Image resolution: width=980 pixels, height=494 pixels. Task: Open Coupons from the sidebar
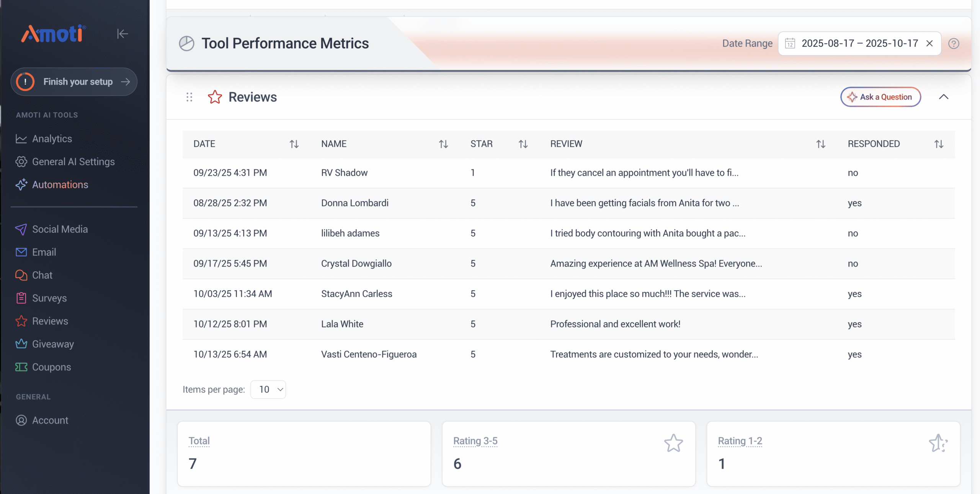pyautogui.click(x=51, y=367)
